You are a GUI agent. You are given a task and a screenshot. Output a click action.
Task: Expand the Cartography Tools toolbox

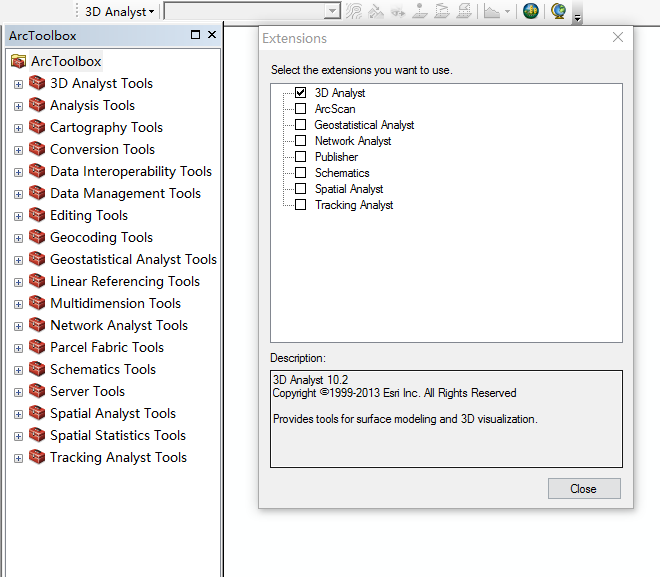point(18,128)
